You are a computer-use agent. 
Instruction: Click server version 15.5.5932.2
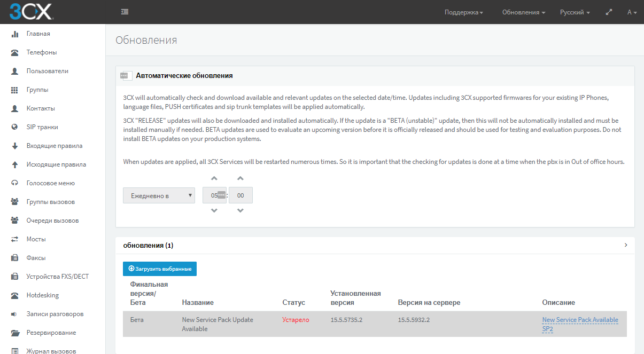(414, 320)
